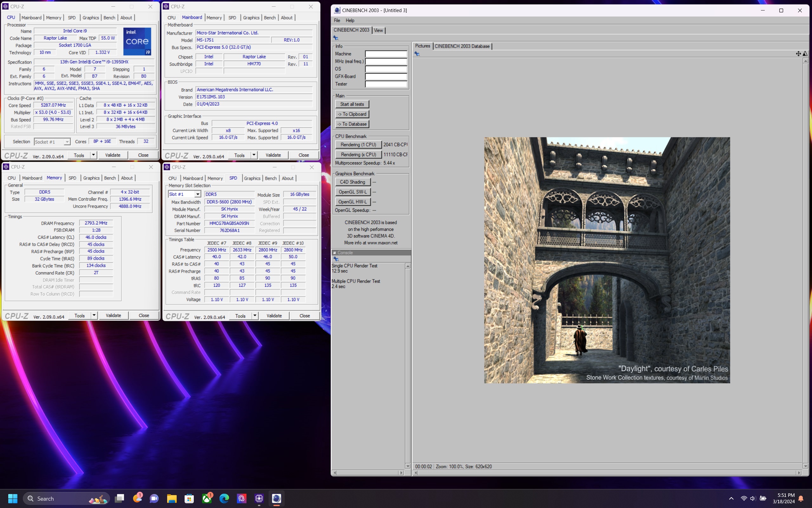Click pin icon under the CINEBENCH 2003 tab
812x508 pixels.
pos(336,38)
